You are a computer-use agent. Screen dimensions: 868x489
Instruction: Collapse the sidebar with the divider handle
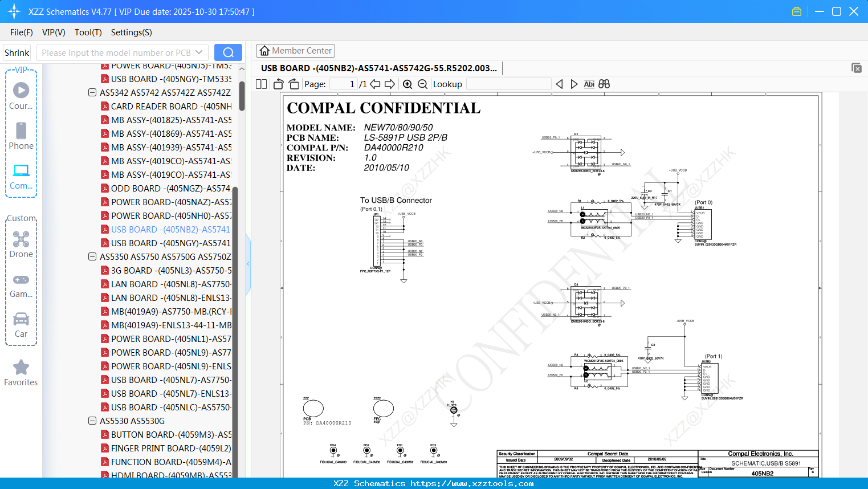pos(248,263)
